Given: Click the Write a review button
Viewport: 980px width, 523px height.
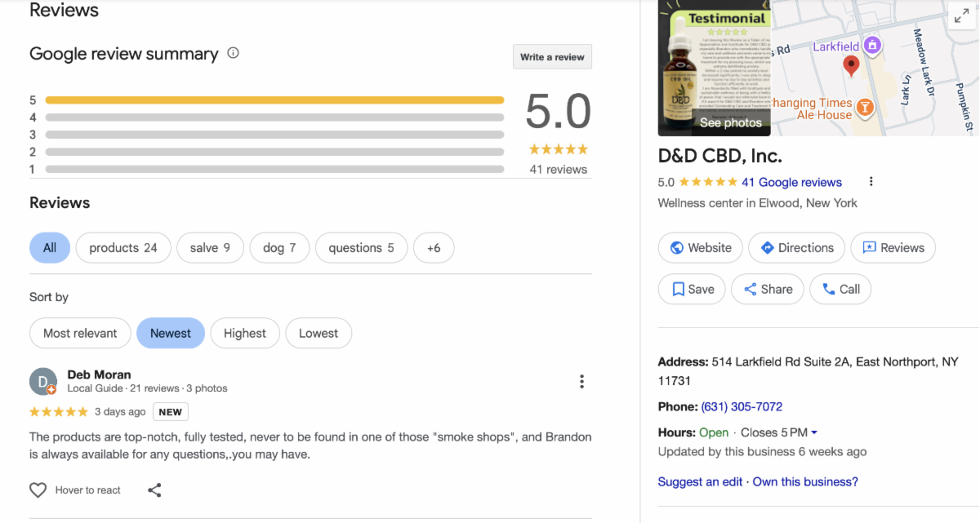Looking at the screenshot, I should 552,57.
